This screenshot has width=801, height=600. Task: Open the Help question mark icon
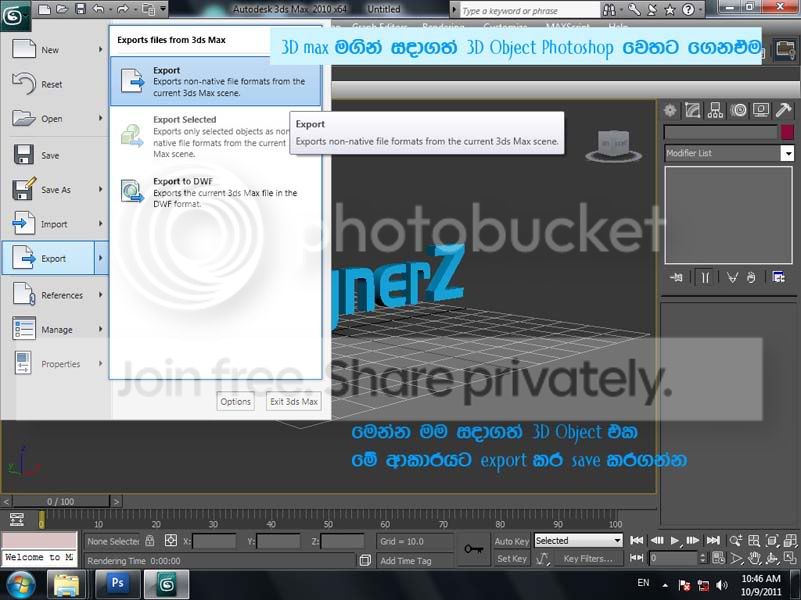(x=688, y=10)
